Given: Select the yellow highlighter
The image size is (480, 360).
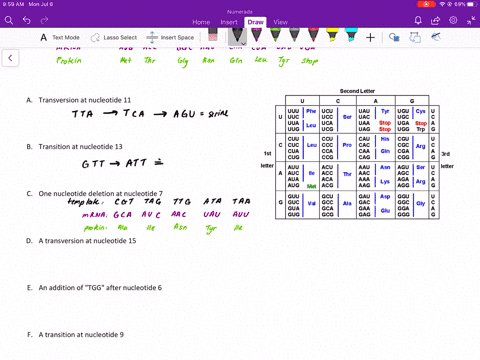Looking at the screenshot, I should (332, 35).
